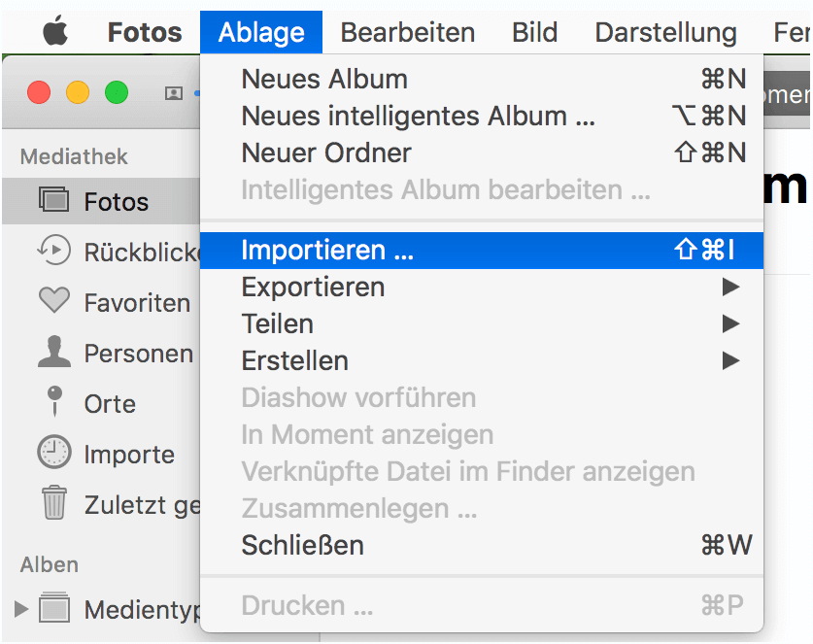Expand the Medientypen disclosure triangle
The width and height of the screenshot is (813, 644).
coord(21,609)
